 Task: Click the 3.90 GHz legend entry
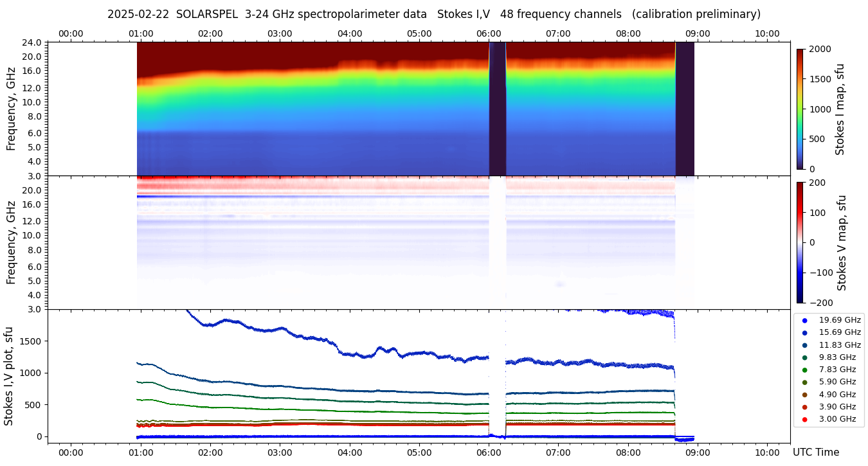(x=837, y=407)
